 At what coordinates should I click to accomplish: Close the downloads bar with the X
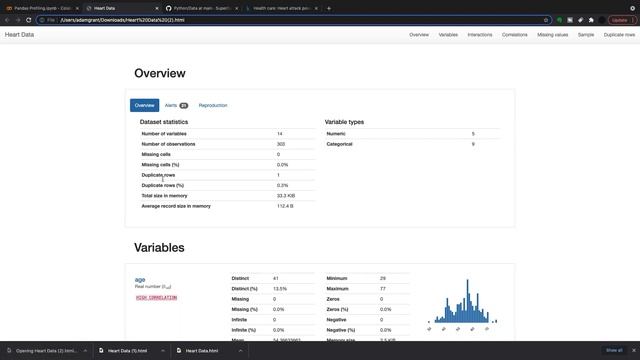pyautogui.click(x=633, y=350)
